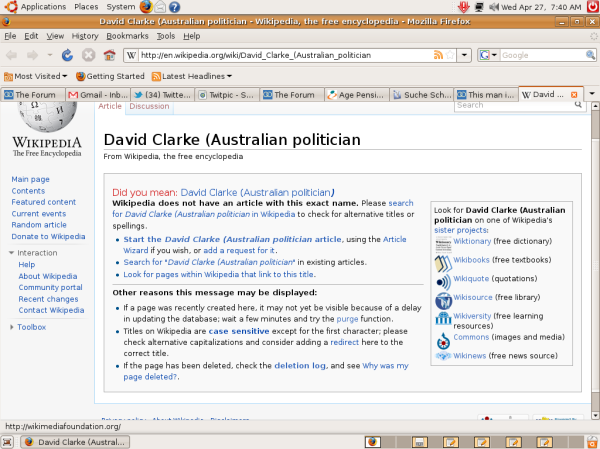This screenshot has height=449, width=600.
Task: Click the URL address field
Action: point(286,55)
